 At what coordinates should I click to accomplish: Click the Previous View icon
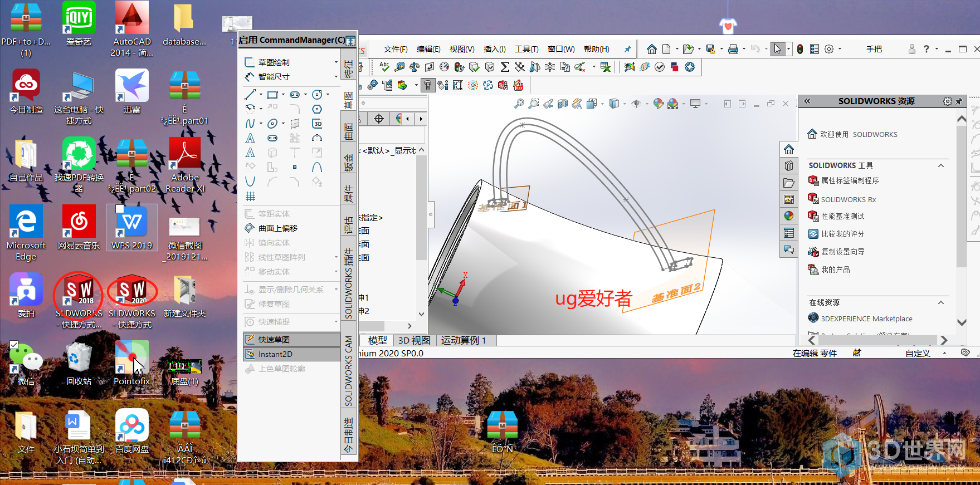[548, 104]
